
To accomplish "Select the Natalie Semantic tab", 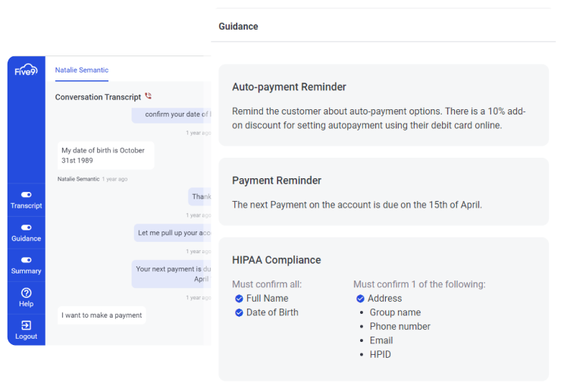I will [x=81, y=70].
